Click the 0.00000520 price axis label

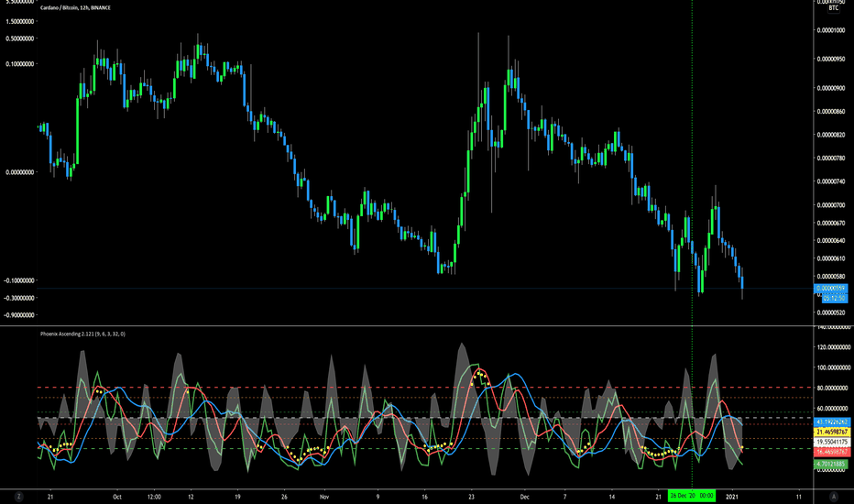pos(831,312)
